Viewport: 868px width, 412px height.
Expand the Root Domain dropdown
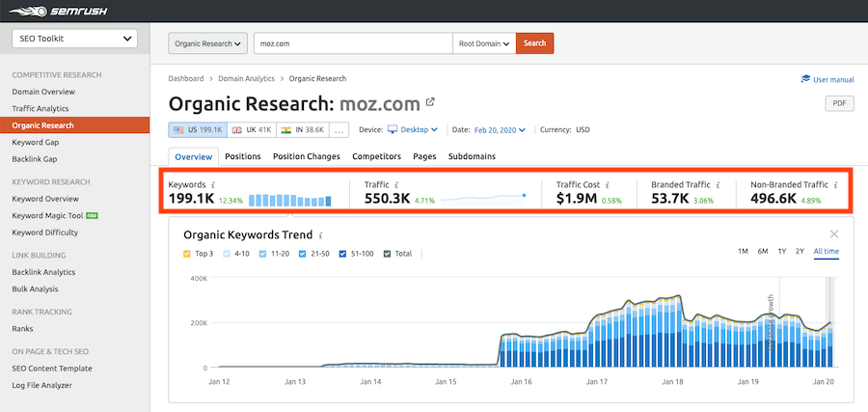click(x=484, y=43)
